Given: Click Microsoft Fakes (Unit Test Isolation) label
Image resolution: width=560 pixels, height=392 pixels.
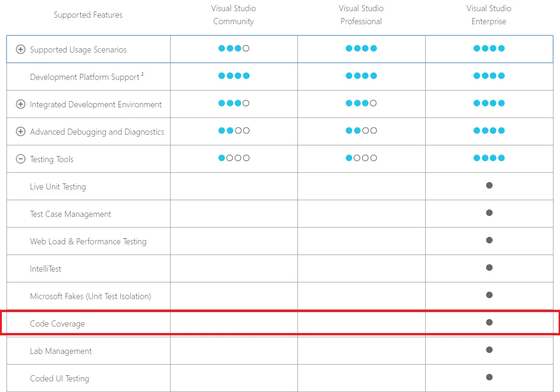Looking at the screenshot, I should (x=91, y=296).
